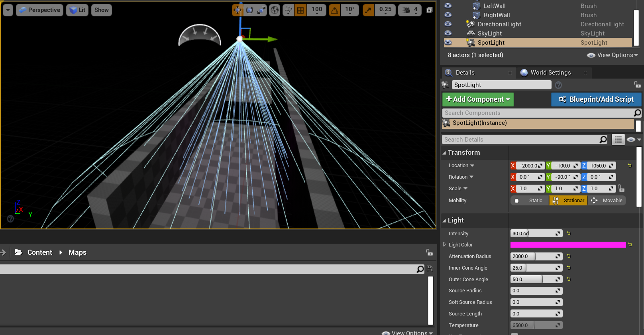
Task: Open surface snapping options
Action: point(288,10)
